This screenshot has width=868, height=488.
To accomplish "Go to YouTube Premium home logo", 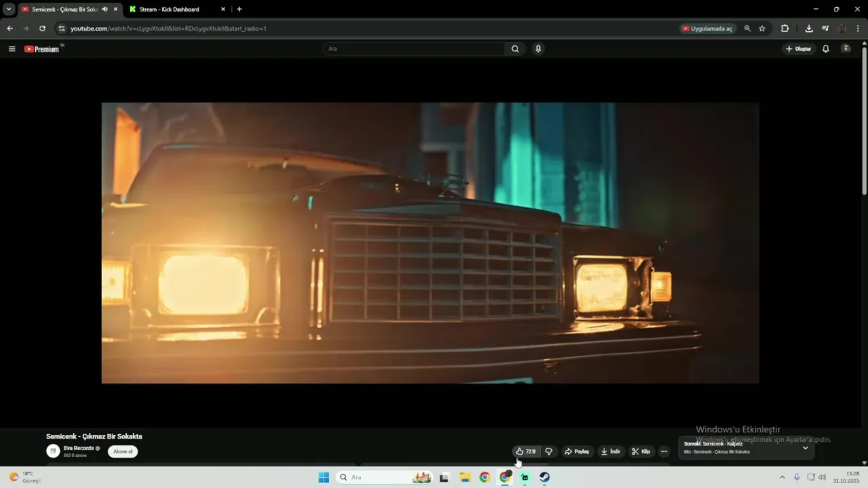I will tap(42, 49).
